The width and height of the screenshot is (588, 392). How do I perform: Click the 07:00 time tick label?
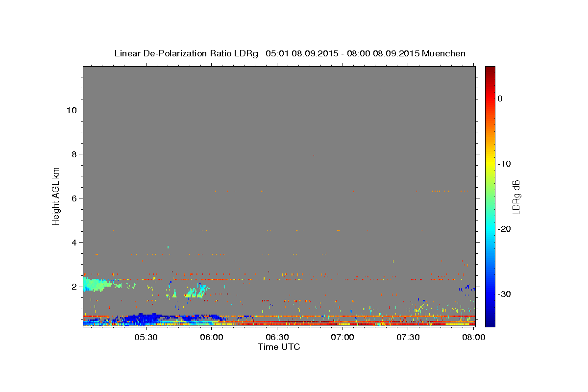343,337
